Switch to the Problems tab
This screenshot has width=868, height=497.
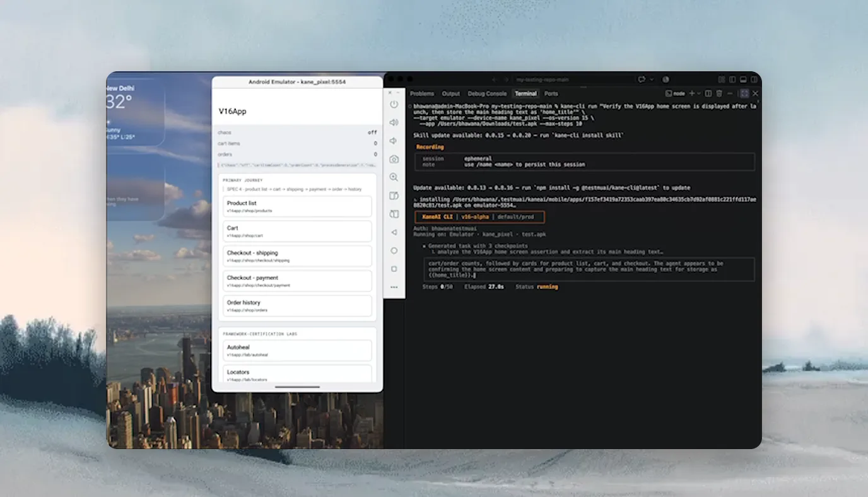422,93
